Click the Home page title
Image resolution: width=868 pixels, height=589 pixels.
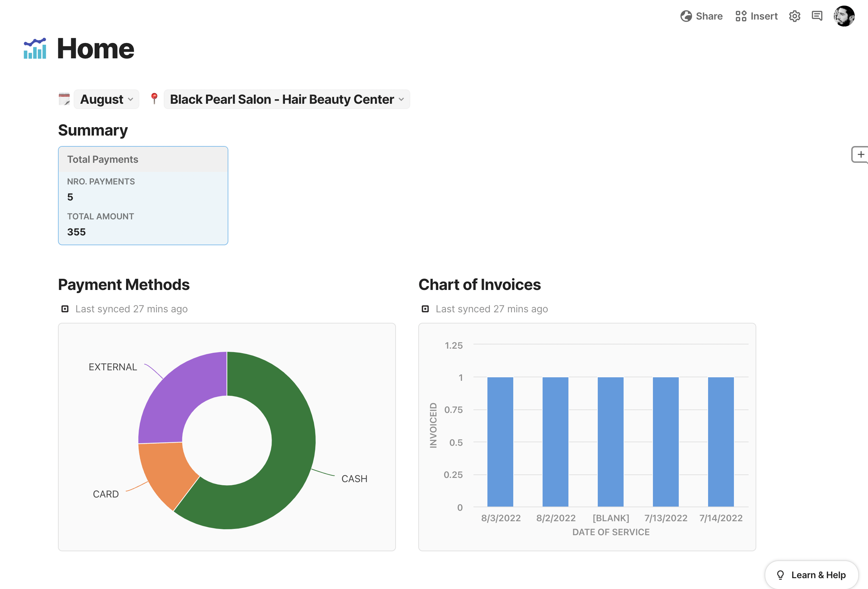[x=95, y=49]
